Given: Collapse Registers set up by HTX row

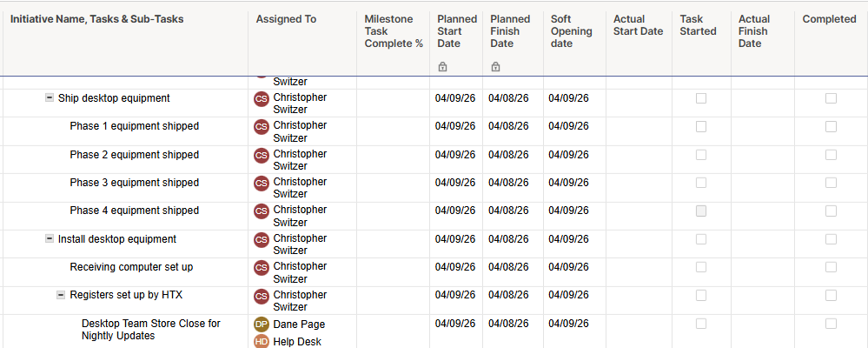Looking at the screenshot, I should [x=61, y=295].
